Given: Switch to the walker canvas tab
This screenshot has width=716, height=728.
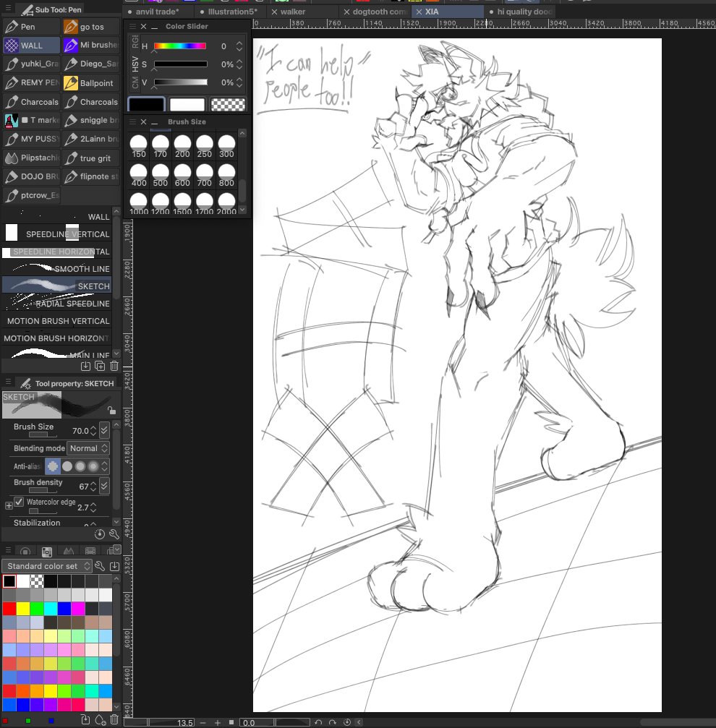Looking at the screenshot, I should coord(293,12).
